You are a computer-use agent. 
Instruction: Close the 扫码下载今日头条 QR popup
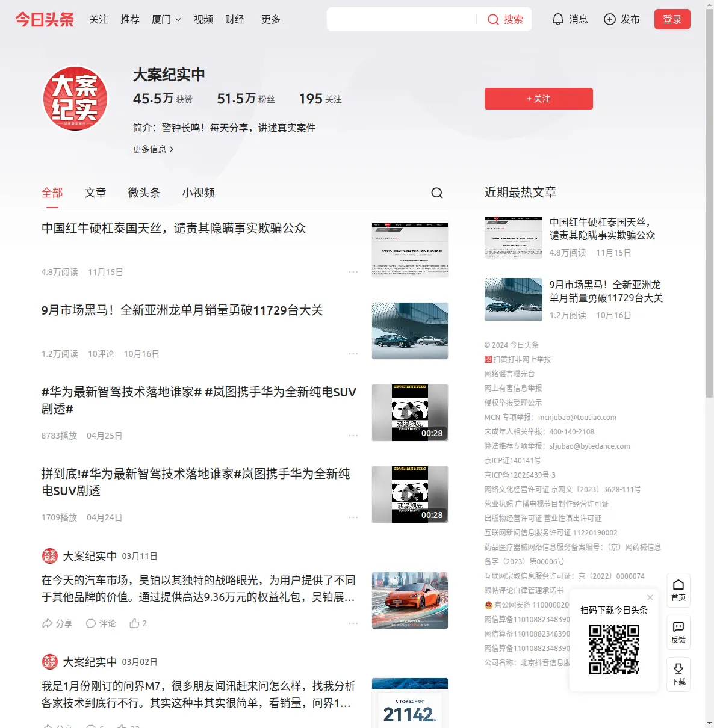[650, 597]
